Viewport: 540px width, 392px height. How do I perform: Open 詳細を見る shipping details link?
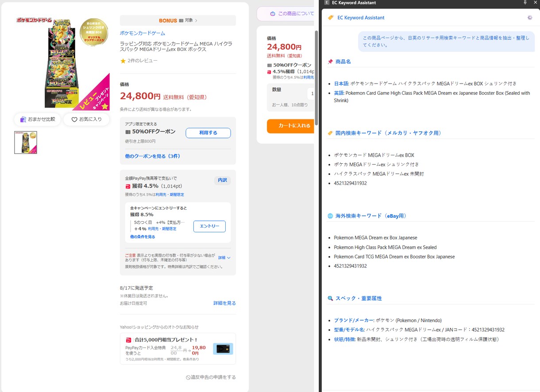pyautogui.click(x=224, y=303)
